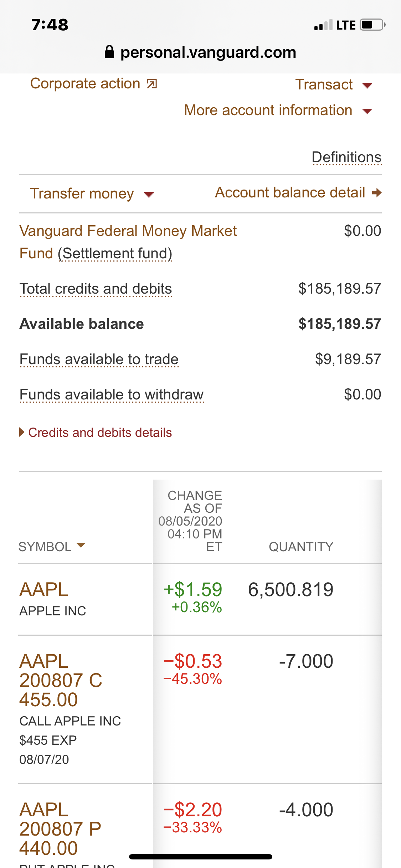Tap the Account balance detail arrow icon

[x=376, y=193]
